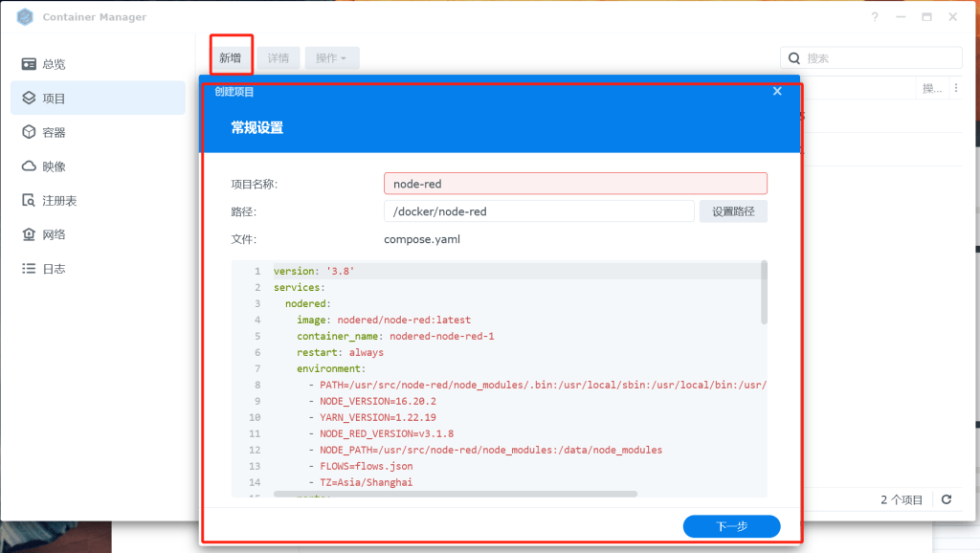Click the "2 个项目" count text

pyautogui.click(x=902, y=499)
